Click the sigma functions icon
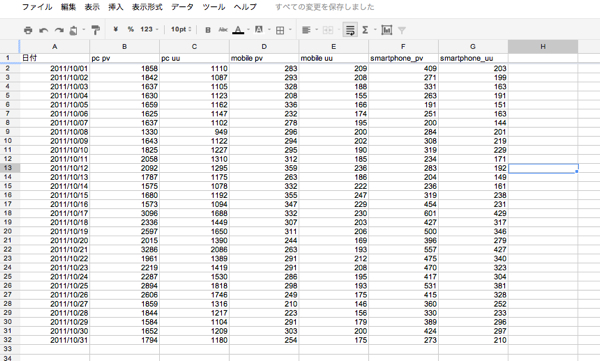Screen dimensions: 600x361 point(365,30)
